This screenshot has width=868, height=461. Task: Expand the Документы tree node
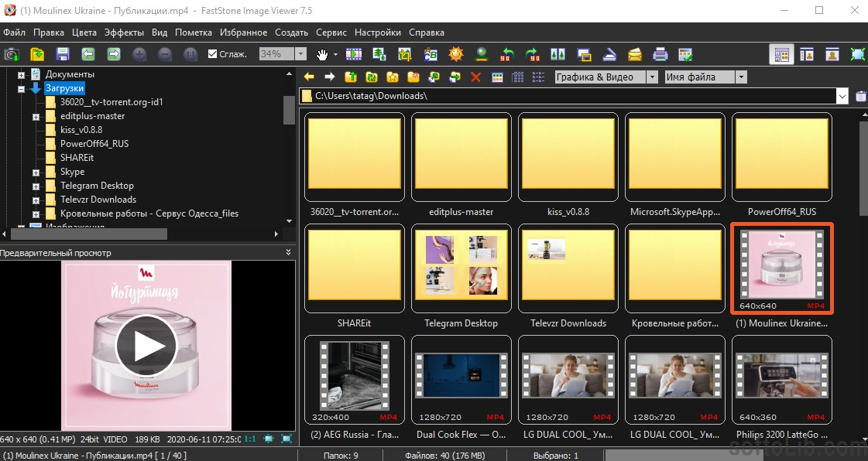point(21,74)
